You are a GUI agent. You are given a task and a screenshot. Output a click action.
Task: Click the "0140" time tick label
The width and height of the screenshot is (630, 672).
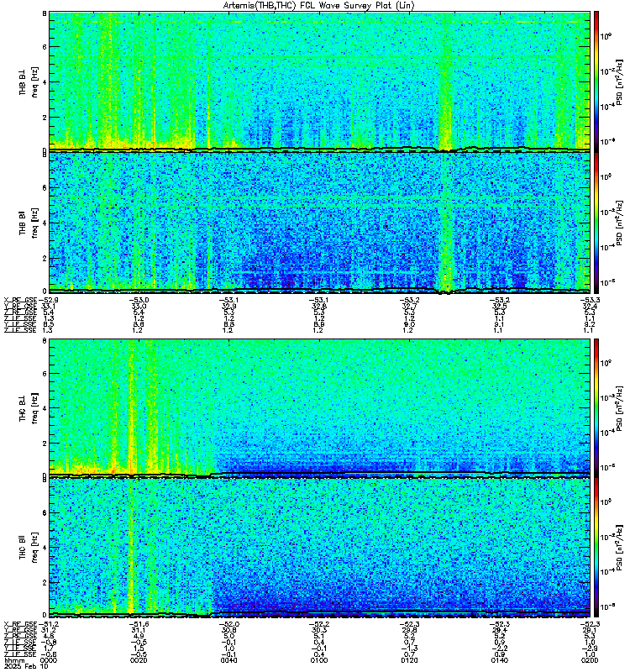499,660
